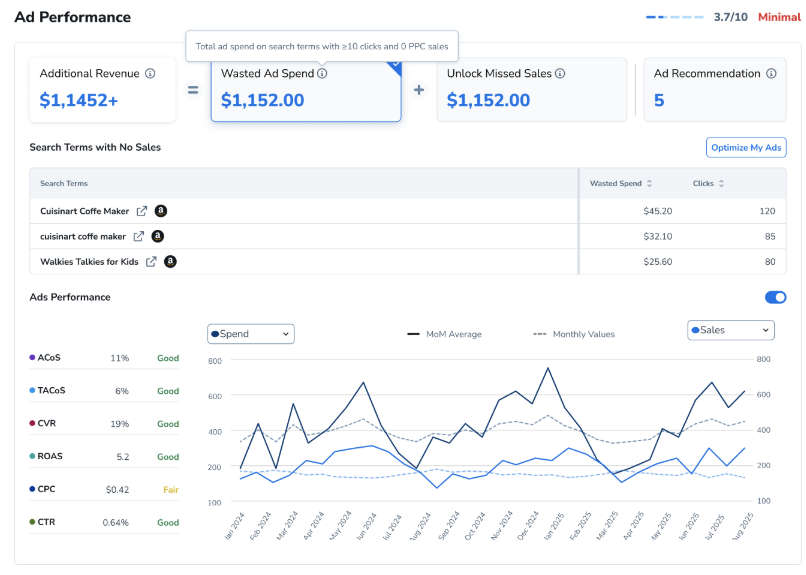Select the Additional Revenue card
806x575 pixels.
click(x=102, y=90)
